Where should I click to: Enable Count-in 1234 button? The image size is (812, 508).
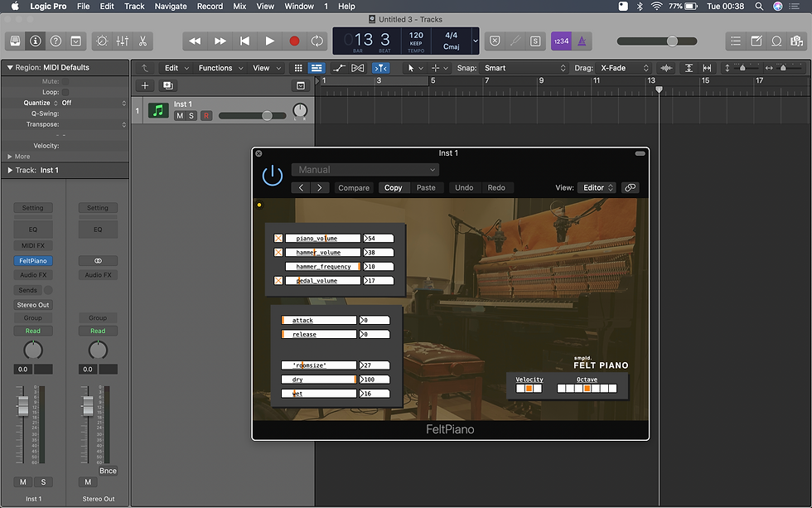pos(561,41)
